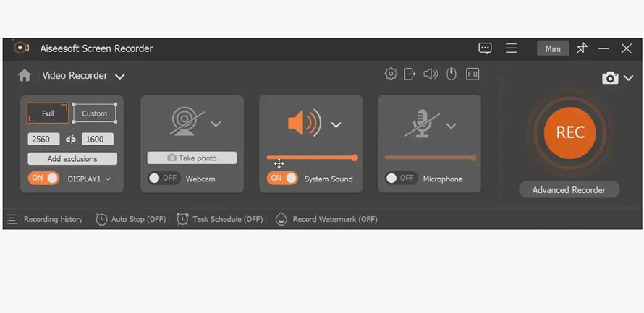Start recording with the REC button
Screen dimensions: 644x313
click(569, 133)
